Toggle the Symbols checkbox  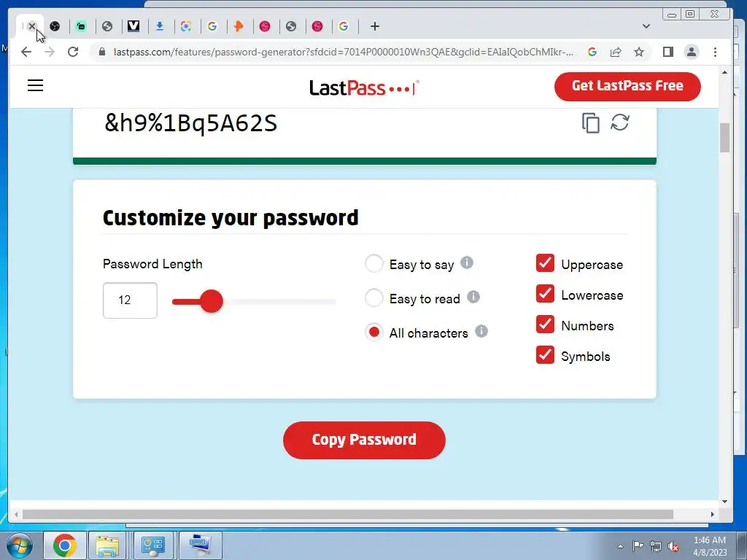pos(545,355)
